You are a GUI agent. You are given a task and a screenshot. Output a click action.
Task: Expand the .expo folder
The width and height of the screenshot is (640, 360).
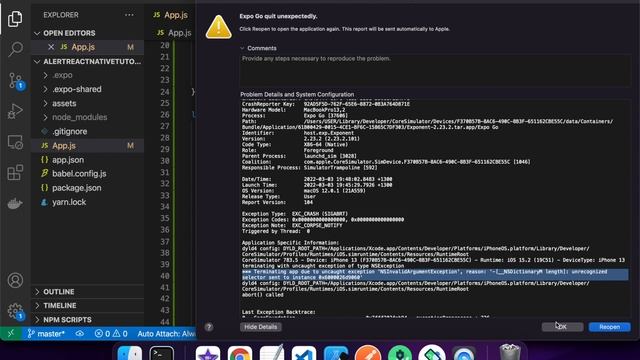tap(87, 75)
